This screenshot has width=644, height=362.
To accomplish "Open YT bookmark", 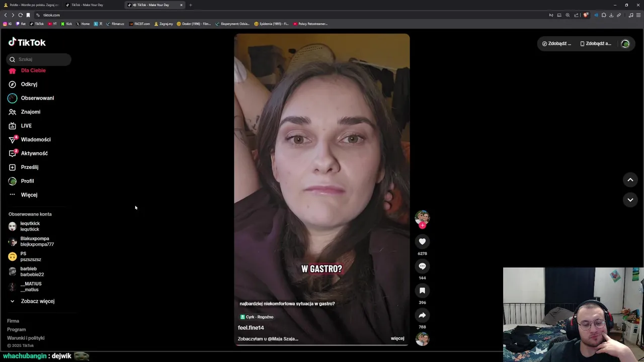I will 52,24.
